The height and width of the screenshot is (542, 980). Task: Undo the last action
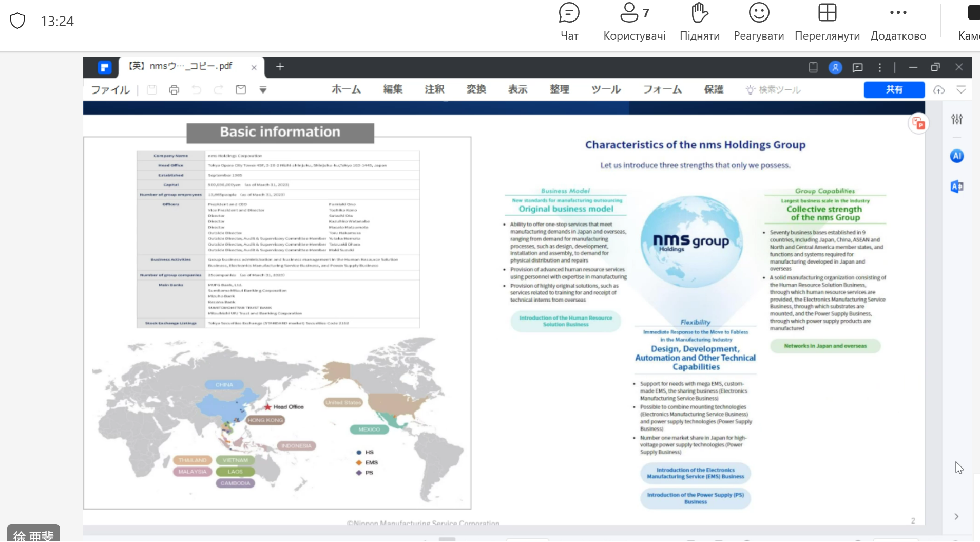[x=197, y=90]
